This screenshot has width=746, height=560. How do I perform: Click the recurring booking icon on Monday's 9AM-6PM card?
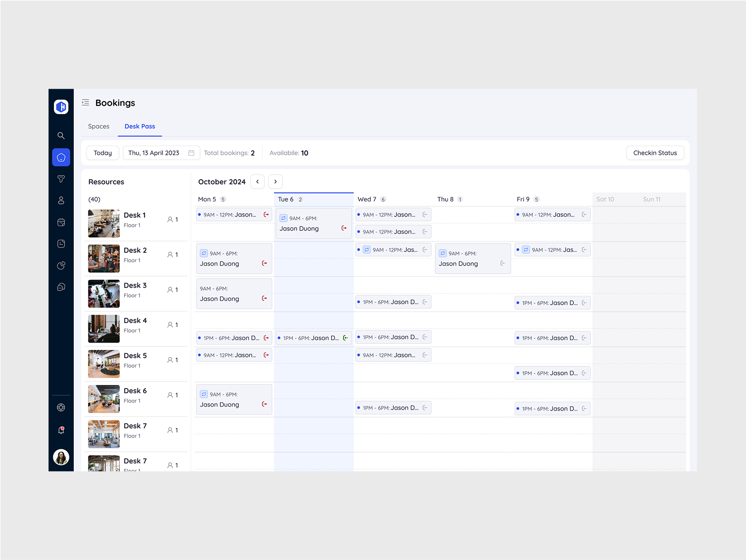[204, 253]
